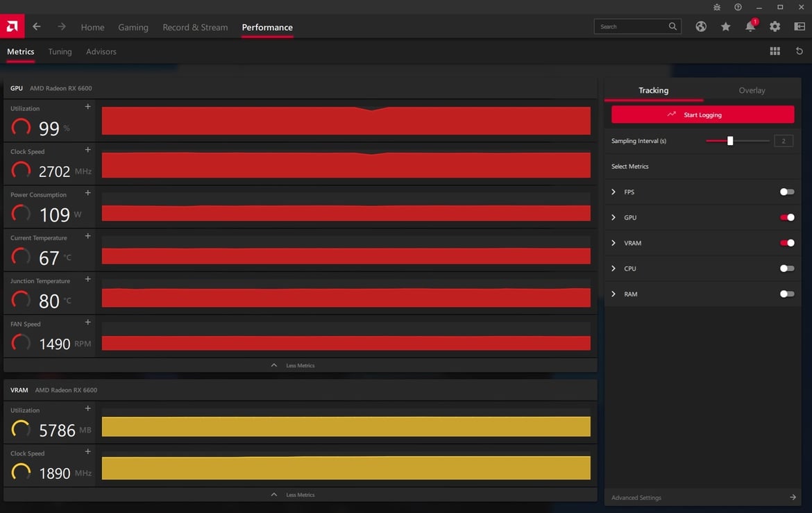Click plus icon beside Current Temperature
The height and width of the screenshot is (513, 812).
(x=87, y=236)
